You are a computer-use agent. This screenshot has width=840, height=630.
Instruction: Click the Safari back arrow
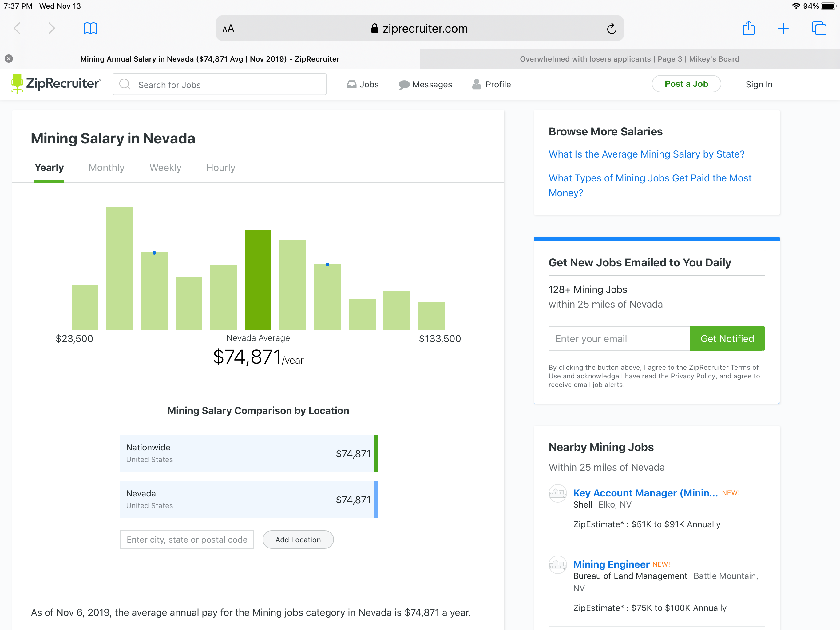pyautogui.click(x=17, y=29)
